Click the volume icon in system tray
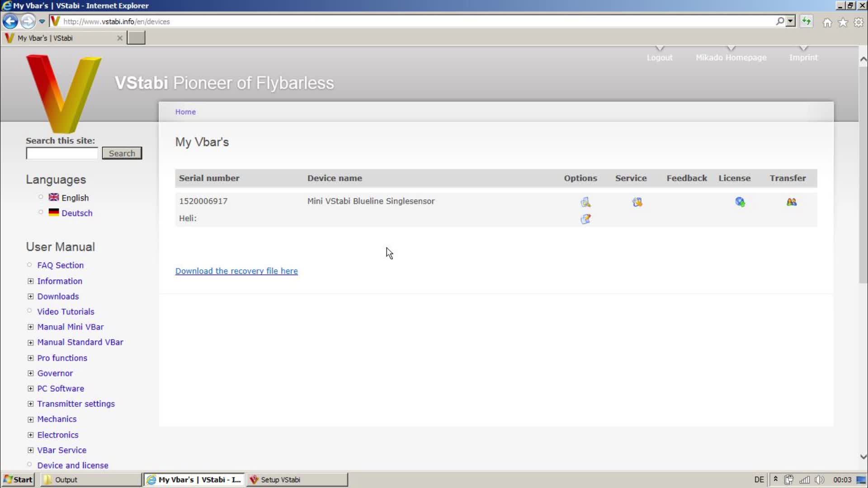 (820, 480)
